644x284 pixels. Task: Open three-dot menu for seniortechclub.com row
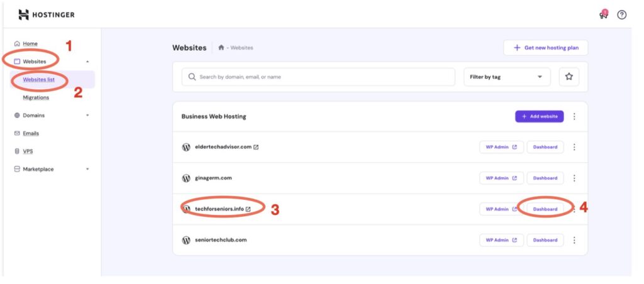[x=574, y=240]
